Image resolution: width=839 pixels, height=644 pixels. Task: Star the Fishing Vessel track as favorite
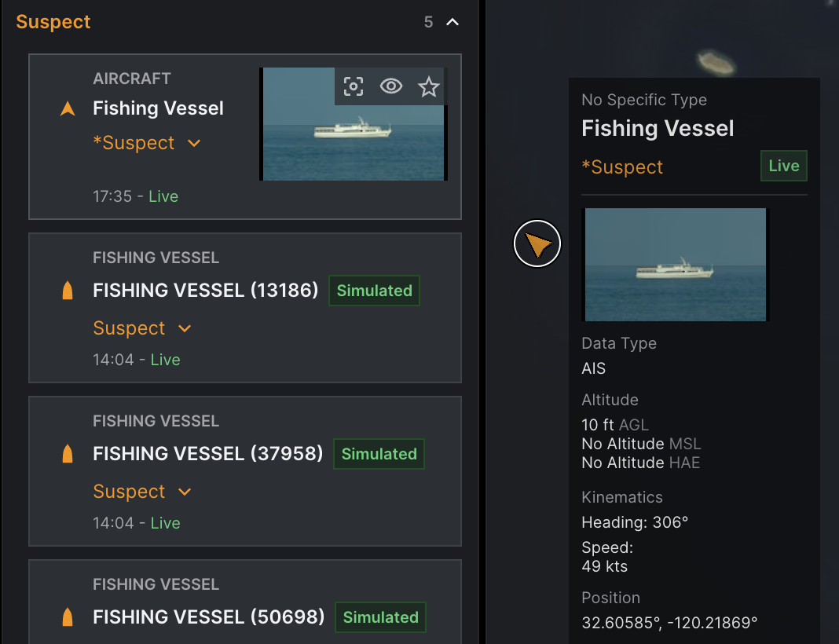coord(428,86)
